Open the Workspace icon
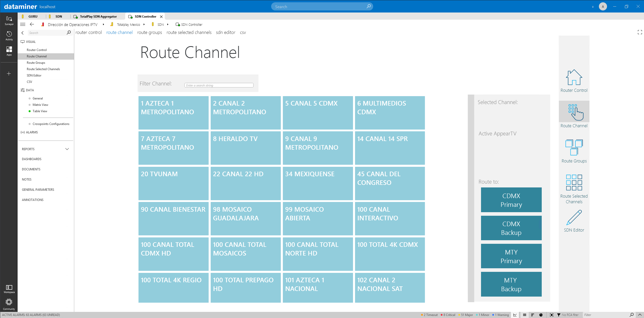The width and height of the screenshot is (644, 318). [x=9, y=289]
